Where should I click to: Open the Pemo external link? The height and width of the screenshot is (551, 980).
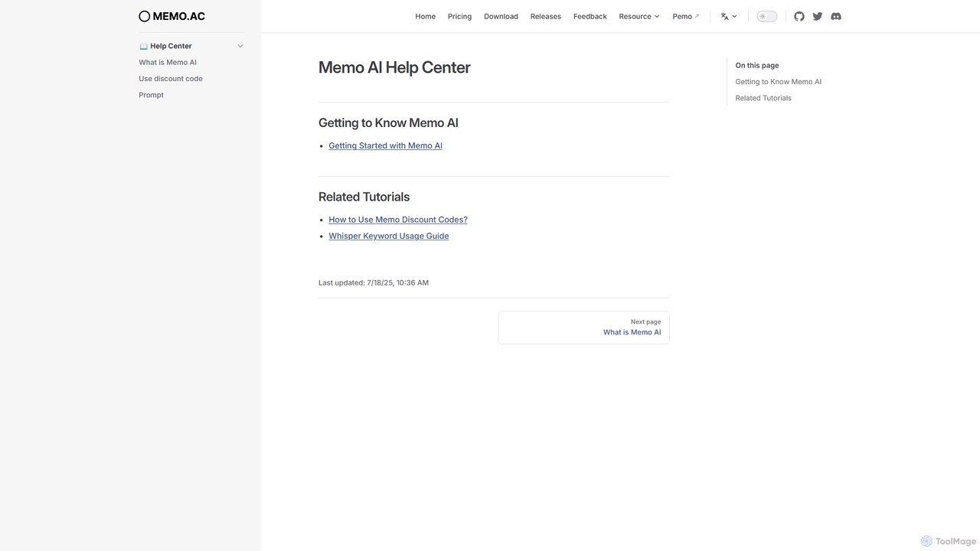pyautogui.click(x=686, y=16)
